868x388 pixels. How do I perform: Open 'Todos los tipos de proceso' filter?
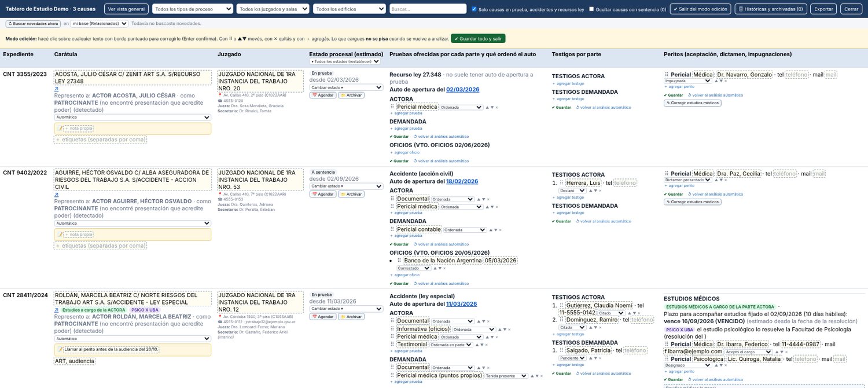tap(193, 9)
